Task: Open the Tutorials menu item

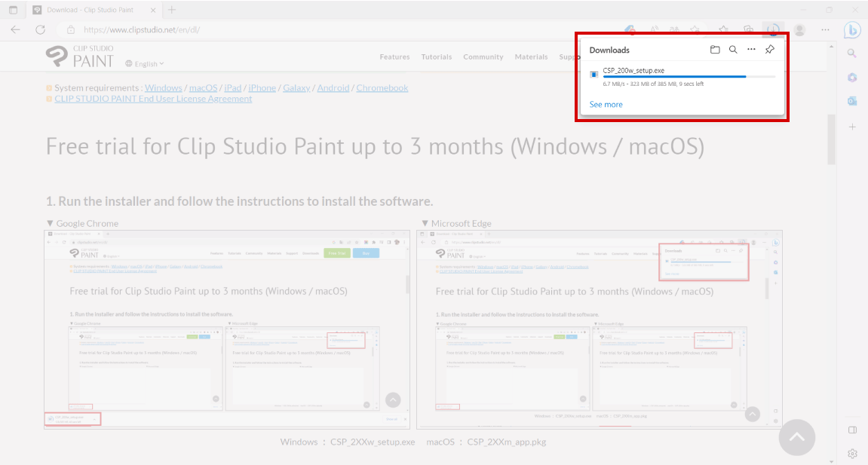Action: 436,57
